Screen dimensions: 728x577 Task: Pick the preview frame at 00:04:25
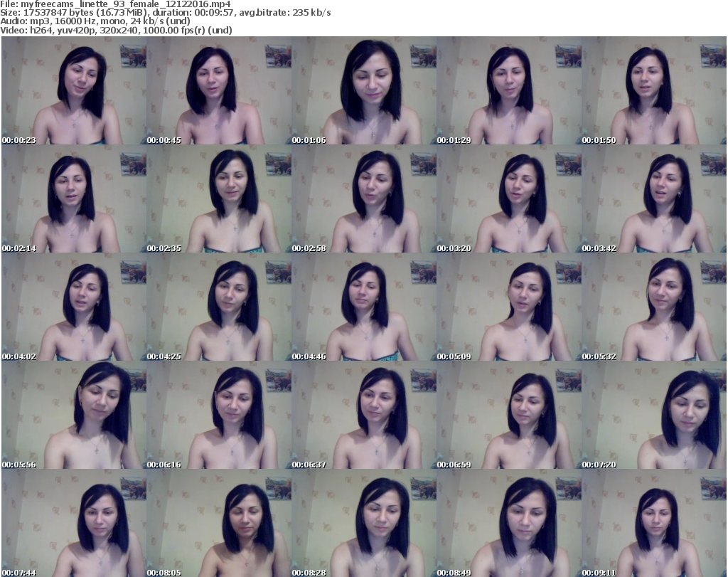(x=219, y=307)
